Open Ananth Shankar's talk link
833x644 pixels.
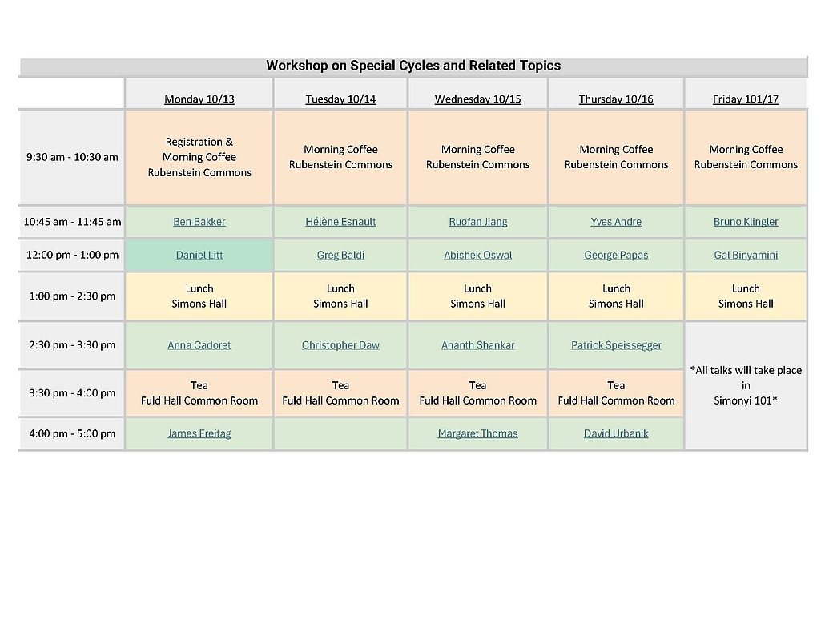click(477, 345)
